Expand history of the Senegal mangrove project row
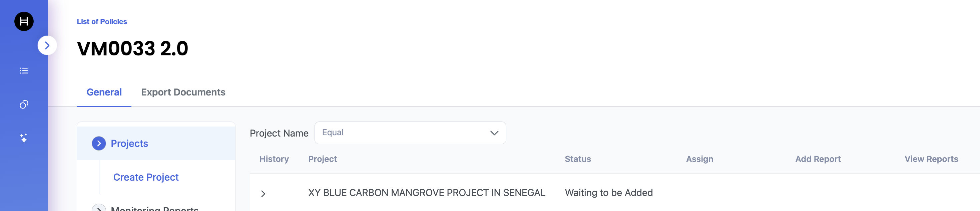 click(x=263, y=194)
